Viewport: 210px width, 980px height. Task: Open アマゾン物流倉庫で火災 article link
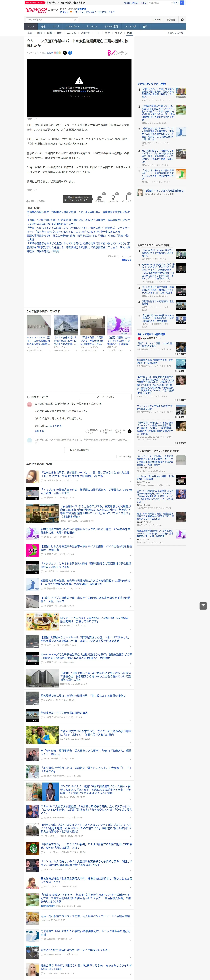(86, 491)
